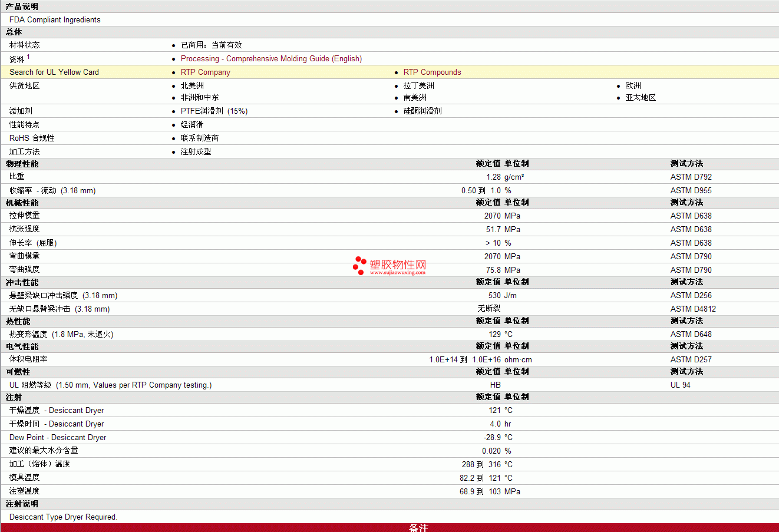Screen dimensions: 779x532
Task: Click 'ASTM D790' in the '弯曲强度' row
Action: [x=691, y=270]
